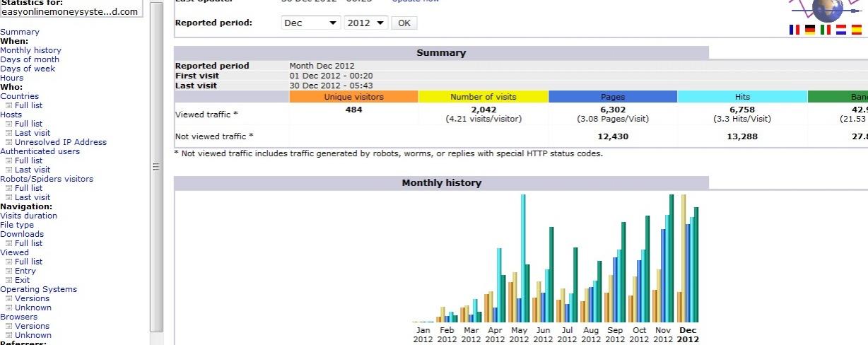Open the Viewed section link

point(14,252)
